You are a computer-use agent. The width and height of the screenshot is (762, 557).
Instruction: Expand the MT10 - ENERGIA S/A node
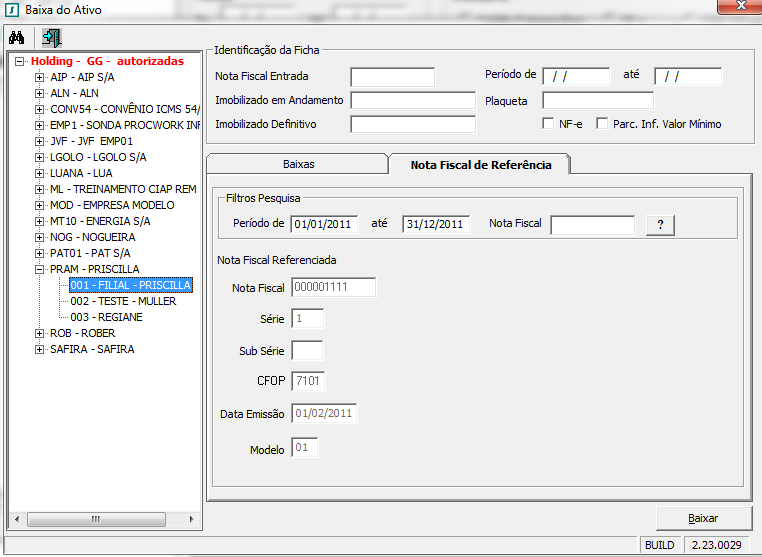[39, 222]
